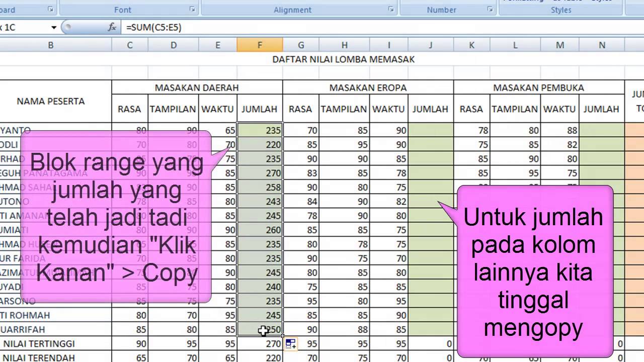
Task: Click 220 in the NILAI TERENDAH row
Action: 260,357
